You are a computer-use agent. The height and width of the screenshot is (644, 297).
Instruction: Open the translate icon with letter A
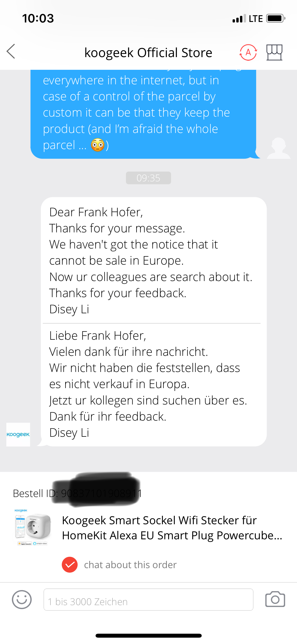248,52
